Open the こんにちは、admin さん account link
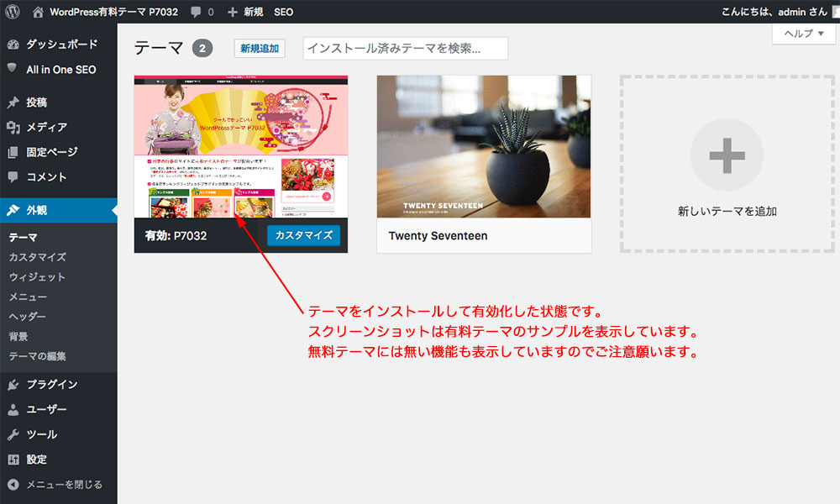The height and width of the screenshot is (504, 840). (774, 12)
